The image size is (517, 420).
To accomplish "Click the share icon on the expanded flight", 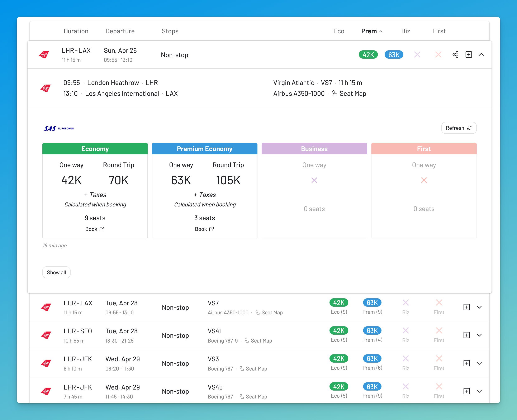I will [455, 54].
